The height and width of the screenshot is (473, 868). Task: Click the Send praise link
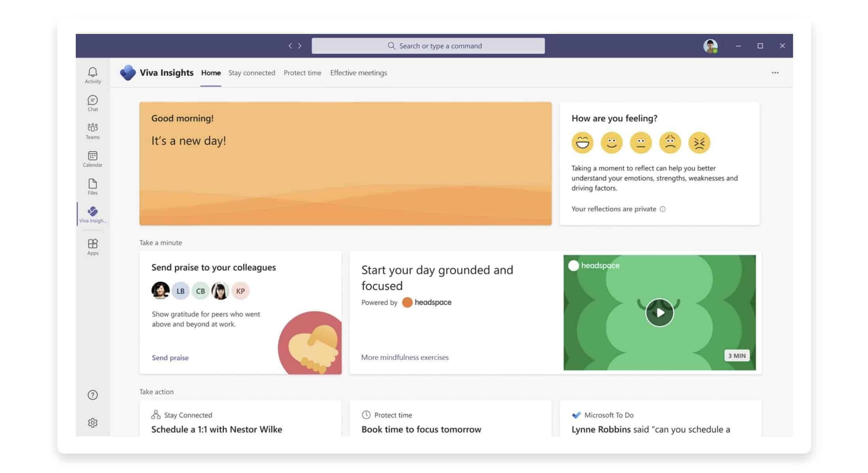(170, 358)
